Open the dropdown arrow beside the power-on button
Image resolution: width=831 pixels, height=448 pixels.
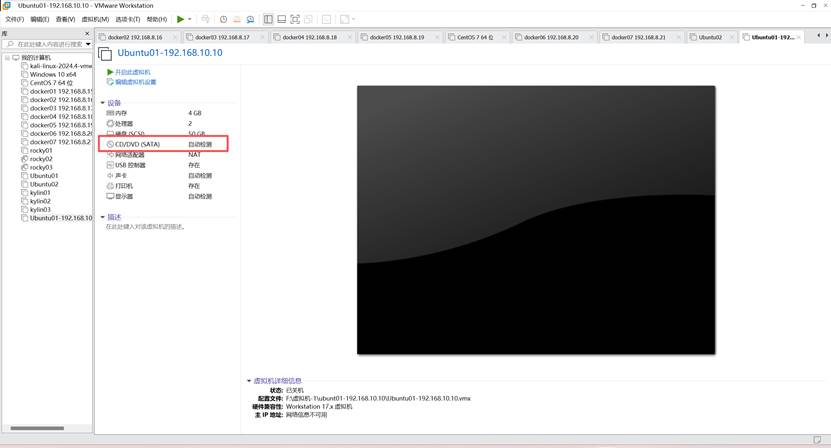coord(190,19)
